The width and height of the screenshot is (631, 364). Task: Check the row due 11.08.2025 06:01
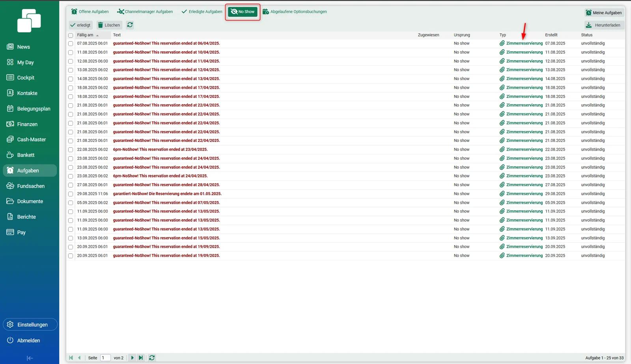[71, 52]
